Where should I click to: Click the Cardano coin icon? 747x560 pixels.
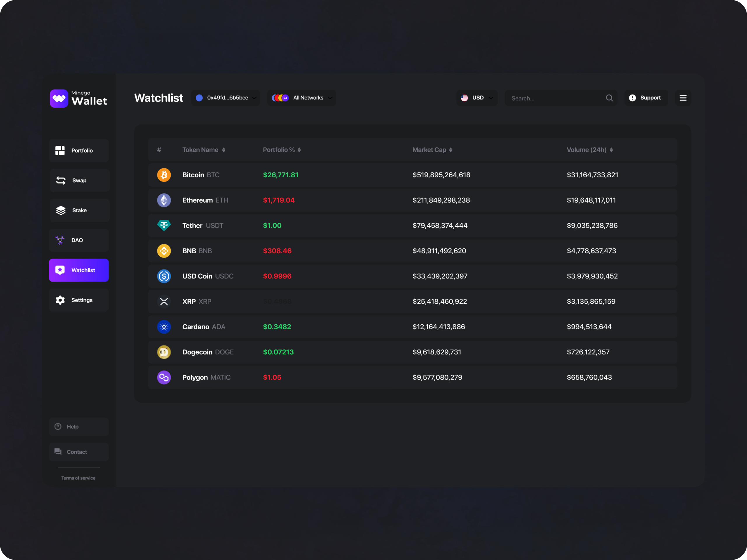point(164,327)
